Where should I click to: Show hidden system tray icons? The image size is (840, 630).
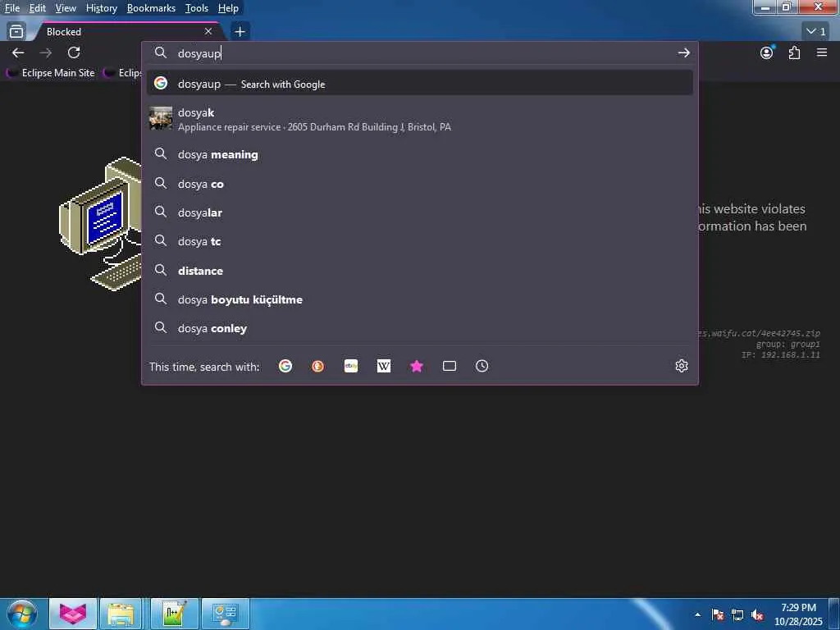tap(697, 615)
